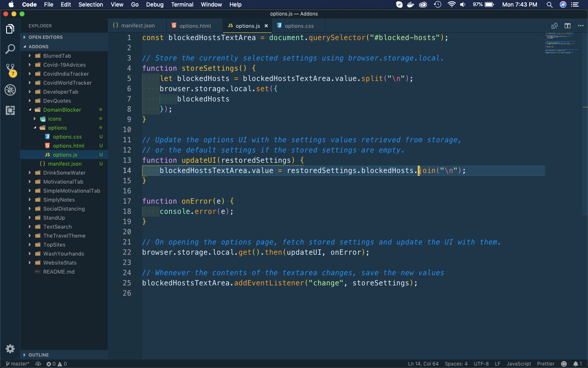This screenshot has height=368, width=588.
Task: Click Prettier in the status bar
Action: [x=546, y=364]
